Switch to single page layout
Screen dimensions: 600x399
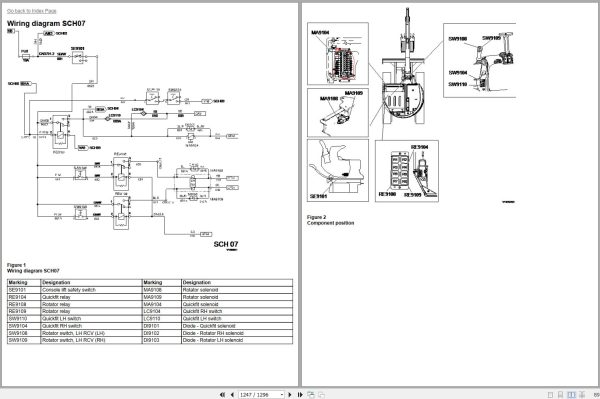(x=550, y=394)
